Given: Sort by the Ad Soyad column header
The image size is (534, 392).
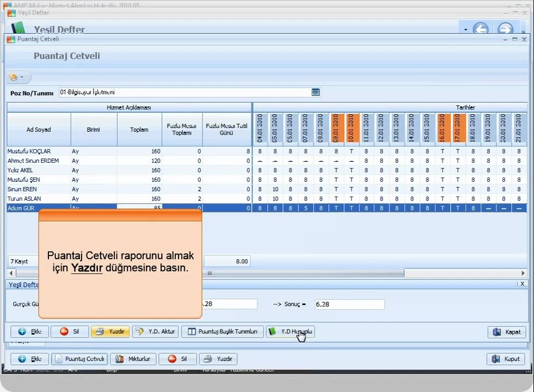Looking at the screenshot, I should 39,130.
